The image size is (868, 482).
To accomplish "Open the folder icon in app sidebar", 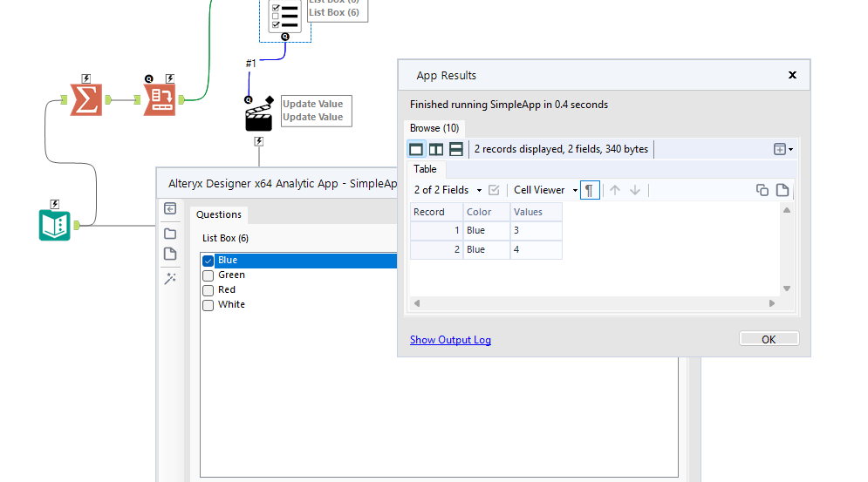I will (170, 234).
